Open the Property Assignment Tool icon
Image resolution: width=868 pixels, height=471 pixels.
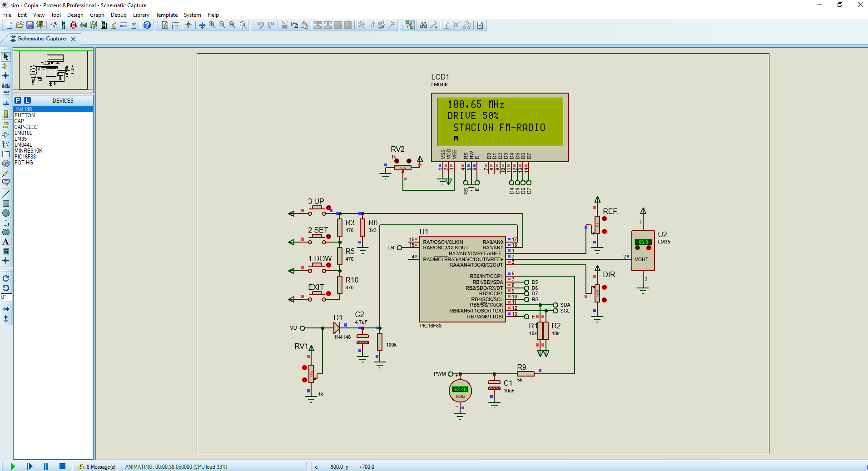tap(434, 25)
